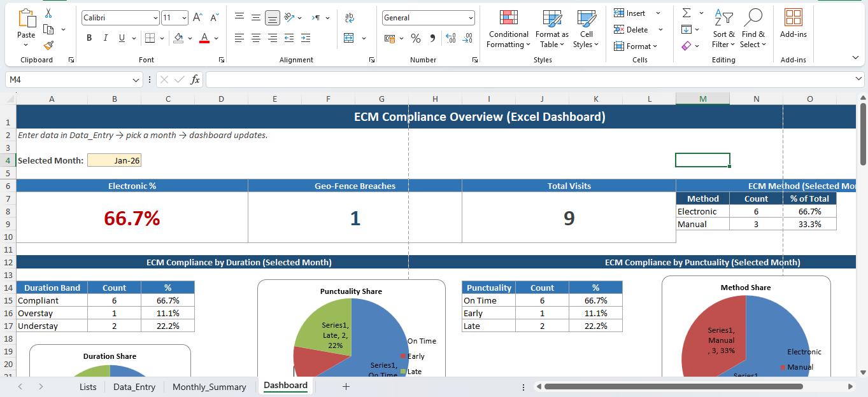Open Cell Styles gallery
This screenshot has width=868, height=397.
[585, 29]
